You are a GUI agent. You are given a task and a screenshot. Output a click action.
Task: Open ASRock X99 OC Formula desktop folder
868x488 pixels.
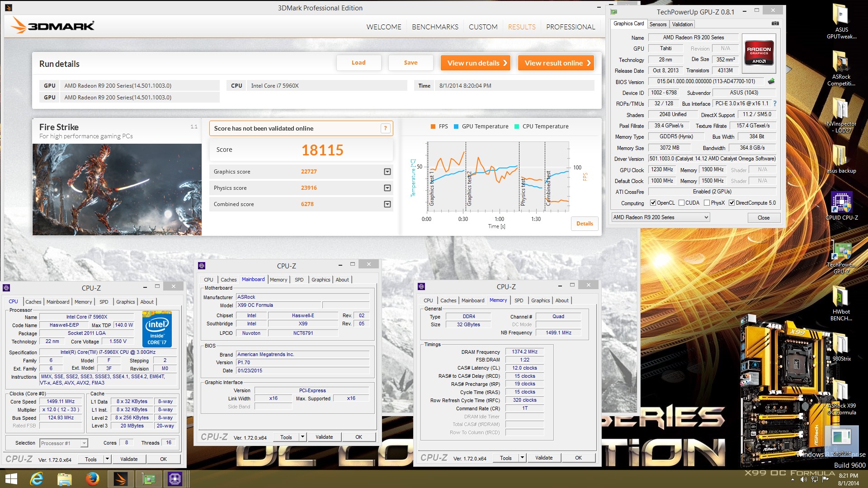[x=841, y=397]
